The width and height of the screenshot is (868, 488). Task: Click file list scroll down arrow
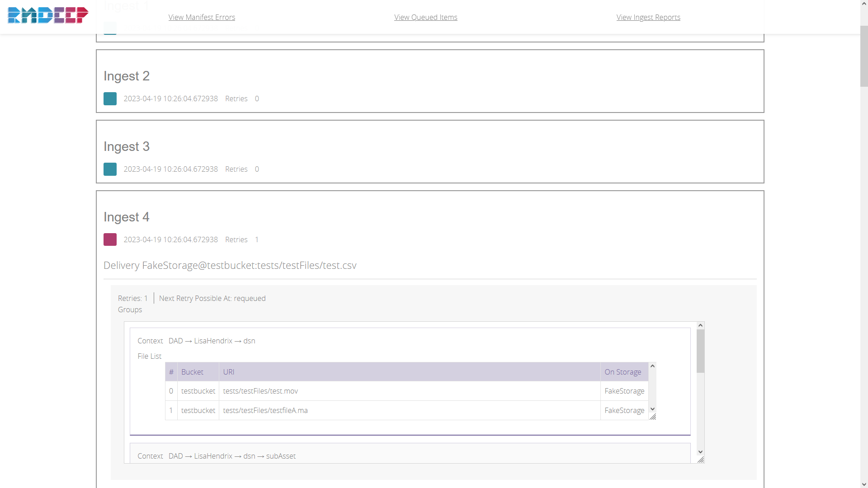(652, 409)
